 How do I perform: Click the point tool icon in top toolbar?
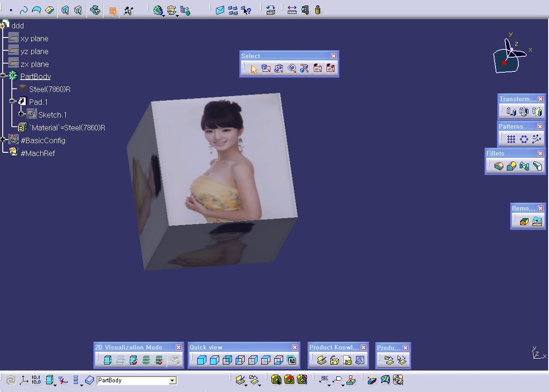click(x=11, y=10)
